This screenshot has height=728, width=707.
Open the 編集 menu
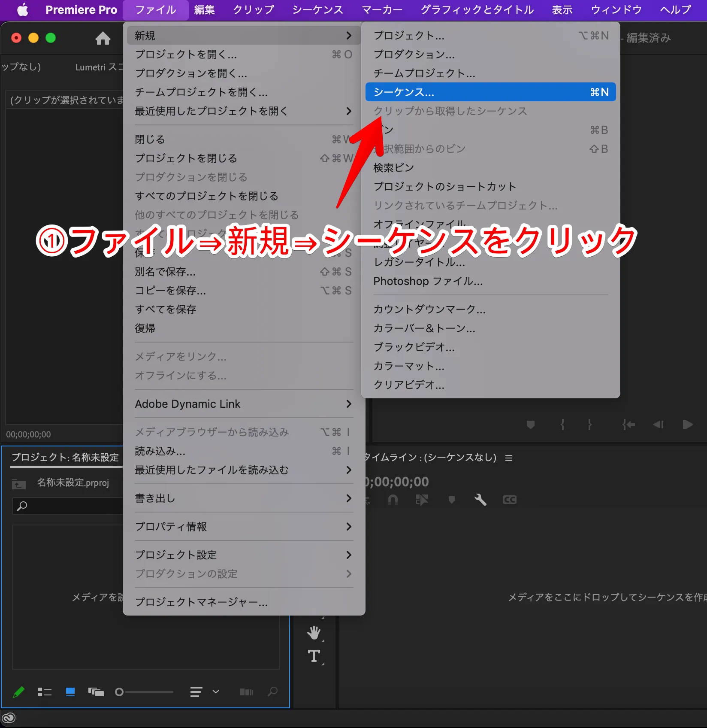[x=204, y=10]
